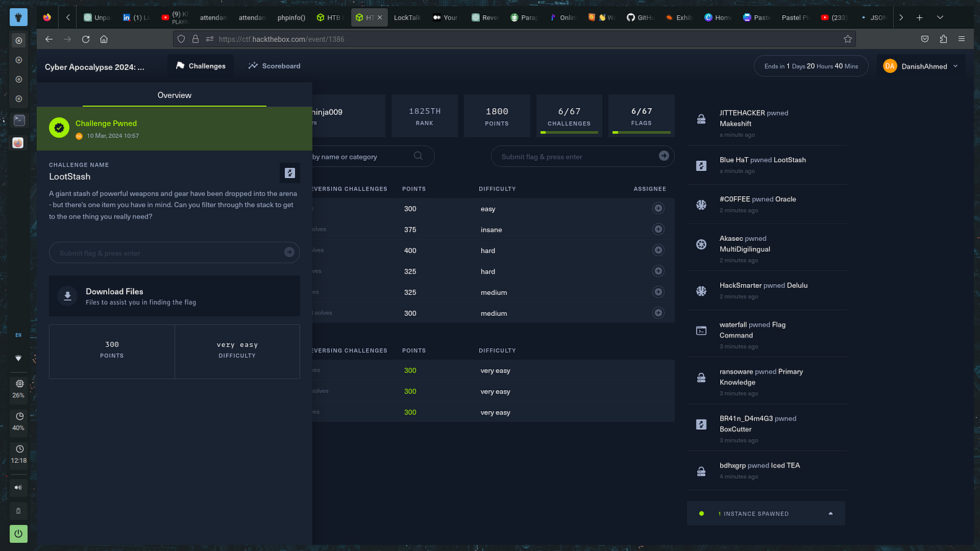980x551 pixels.
Task: Switch to the LockTalk browser tab
Action: pos(406,17)
